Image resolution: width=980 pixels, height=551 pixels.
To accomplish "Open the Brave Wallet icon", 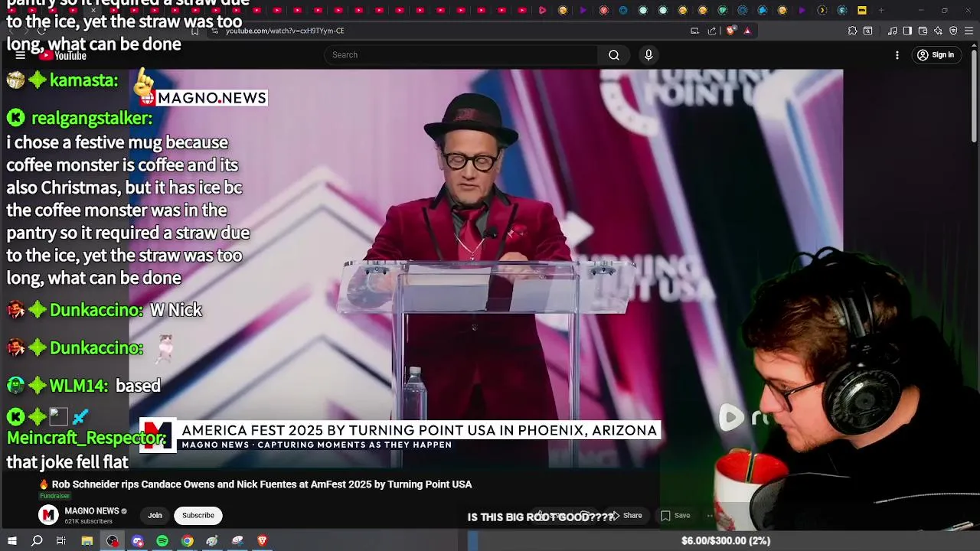I will click(923, 31).
